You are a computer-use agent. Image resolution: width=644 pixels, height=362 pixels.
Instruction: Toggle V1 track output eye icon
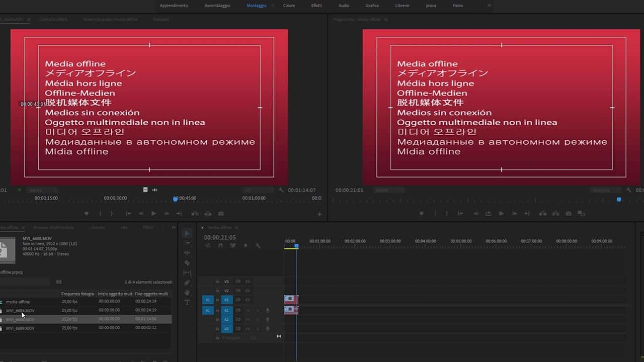pyautogui.click(x=248, y=300)
